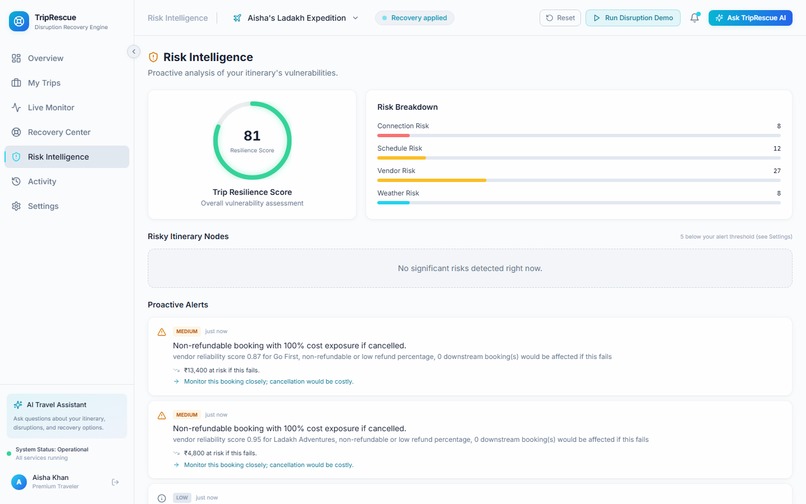Viewport: 806px width, 504px height.
Task: Click the Live Monitor pulse icon
Action: pyautogui.click(x=16, y=107)
